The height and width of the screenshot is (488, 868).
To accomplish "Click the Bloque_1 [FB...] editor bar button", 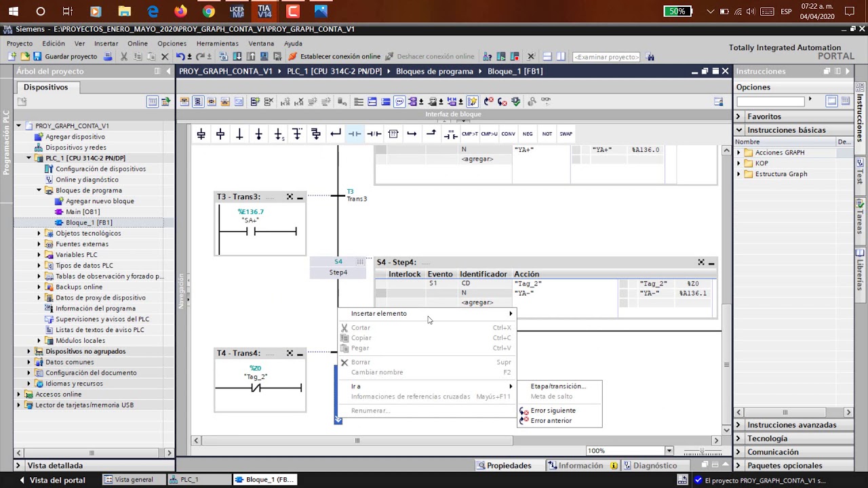I will [264, 480].
